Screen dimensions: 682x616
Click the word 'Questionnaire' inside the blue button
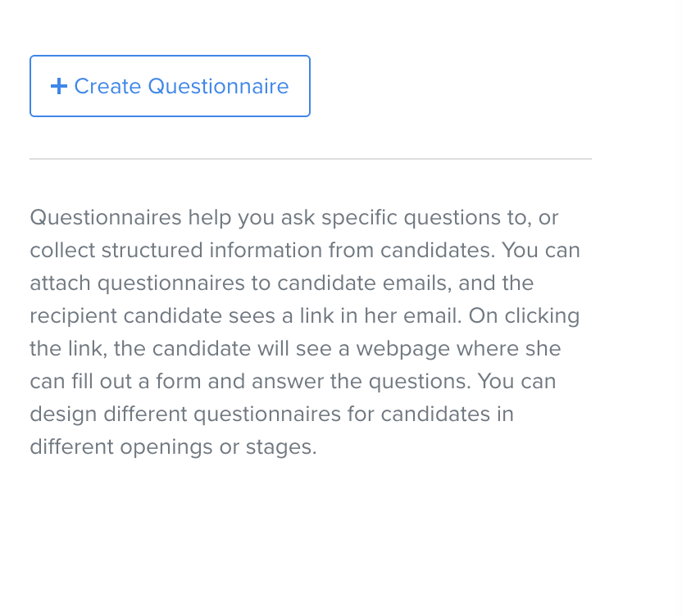tap(218, 86)
